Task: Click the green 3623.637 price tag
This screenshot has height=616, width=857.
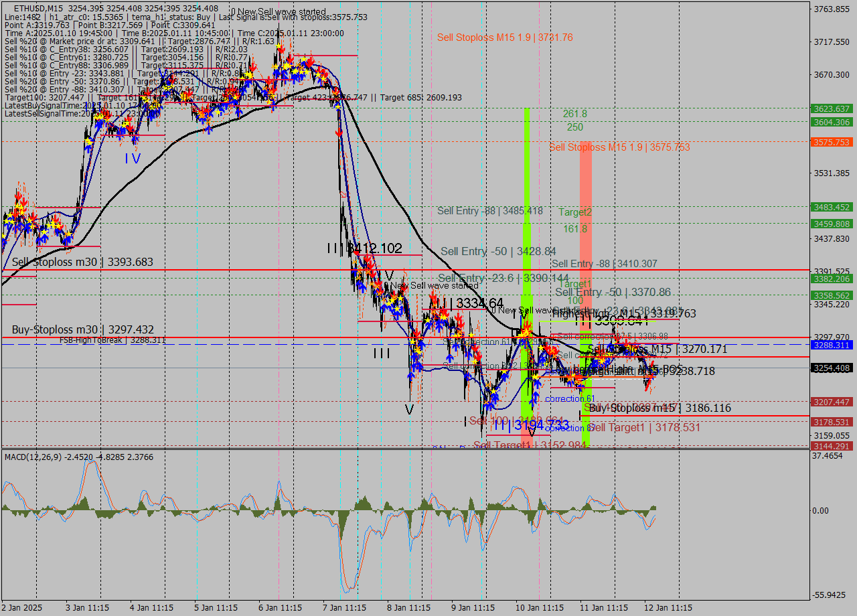Action: click(832, 108)
